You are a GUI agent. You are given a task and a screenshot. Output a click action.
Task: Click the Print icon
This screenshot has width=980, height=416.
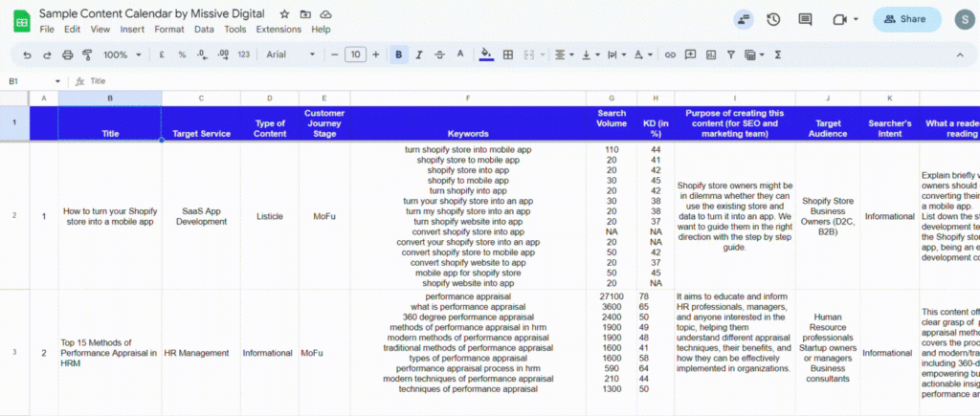tap(68, 55)
